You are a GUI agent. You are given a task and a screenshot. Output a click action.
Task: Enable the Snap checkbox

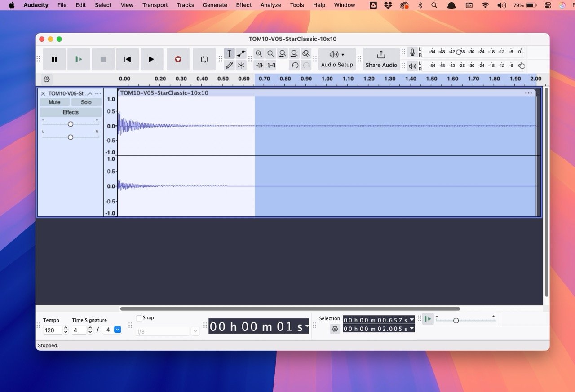(139, 318)
